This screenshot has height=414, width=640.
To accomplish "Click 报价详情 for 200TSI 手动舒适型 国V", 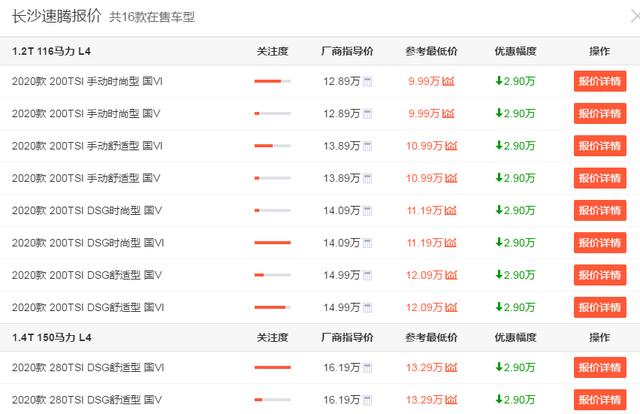I will coord(600,178).
